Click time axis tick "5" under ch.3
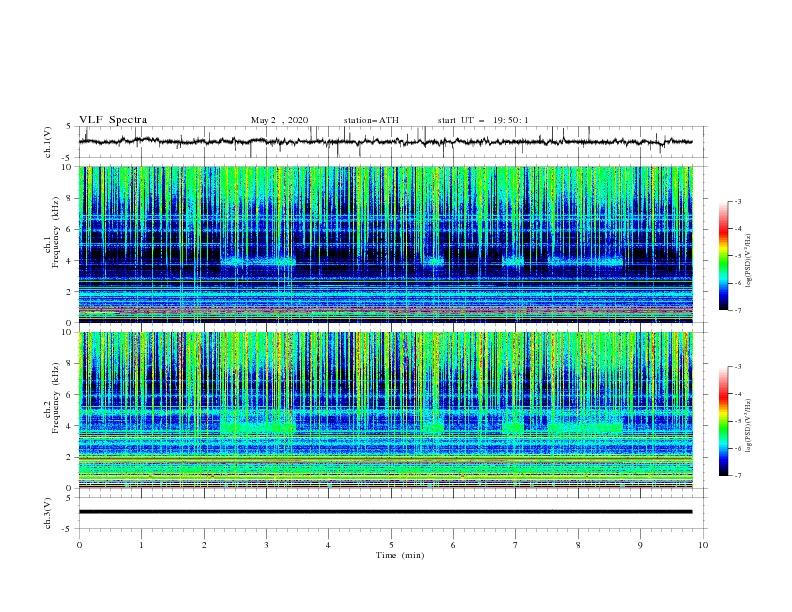The height and width of the screenshot is (612, 792). [391, 545]
